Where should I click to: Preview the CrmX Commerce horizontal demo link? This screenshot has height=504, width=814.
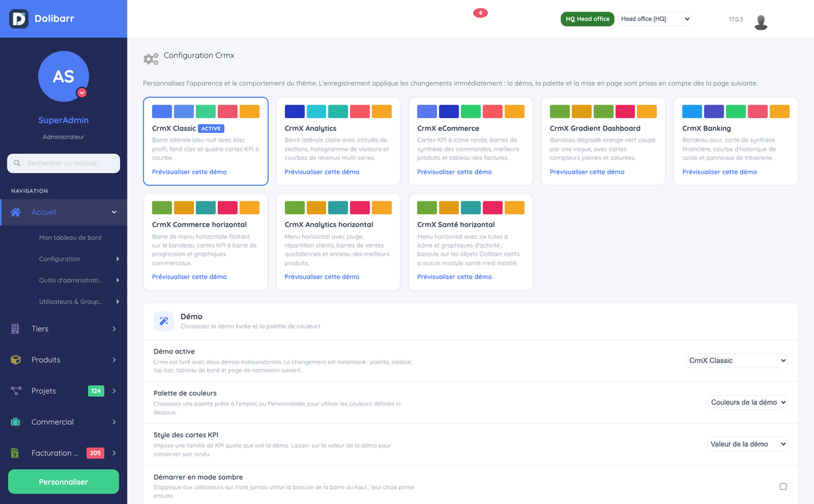pyautogui.click(x=189, y=277)
